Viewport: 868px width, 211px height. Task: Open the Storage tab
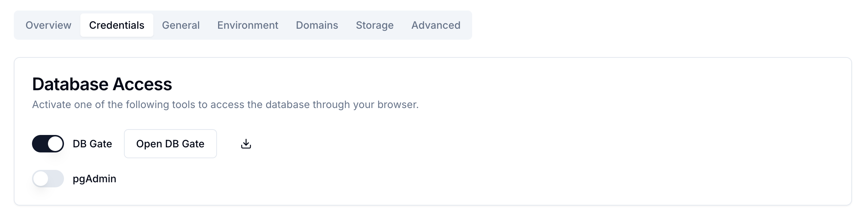click(x=375, y=25)
